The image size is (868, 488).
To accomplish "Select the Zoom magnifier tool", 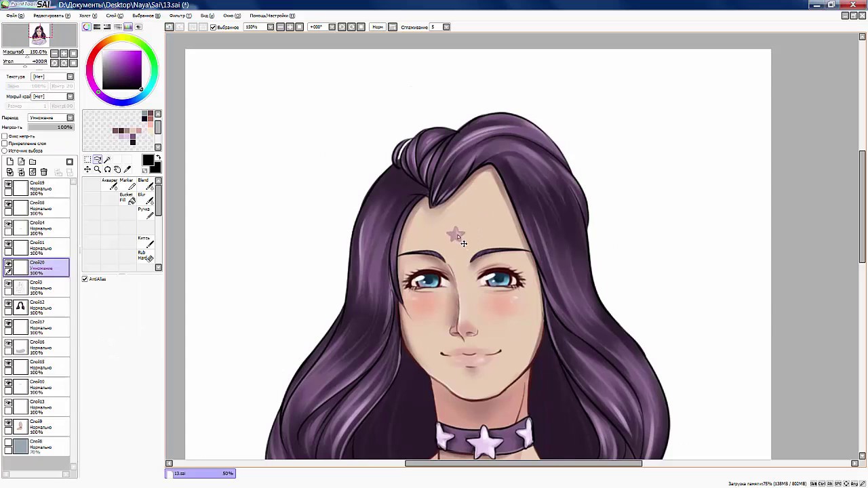I will [97, 169].
